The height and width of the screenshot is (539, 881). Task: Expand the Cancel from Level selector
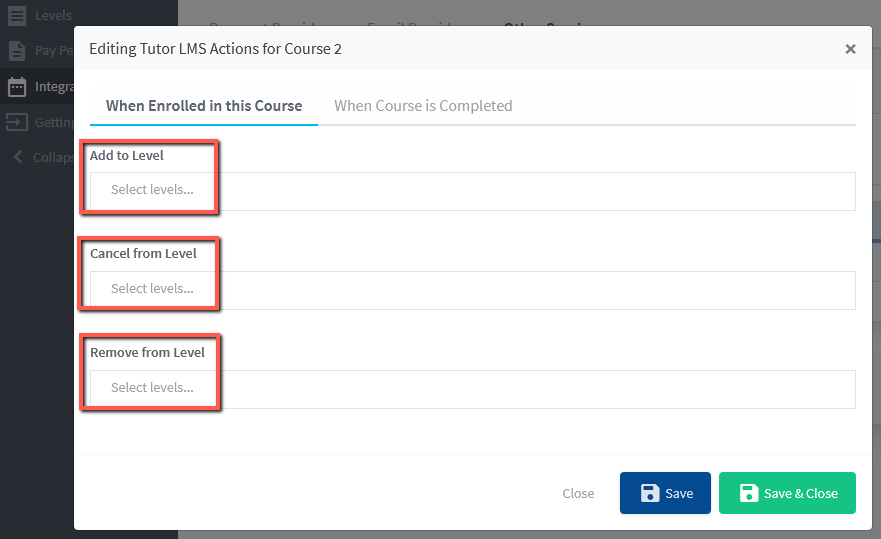tap(472, 289)
